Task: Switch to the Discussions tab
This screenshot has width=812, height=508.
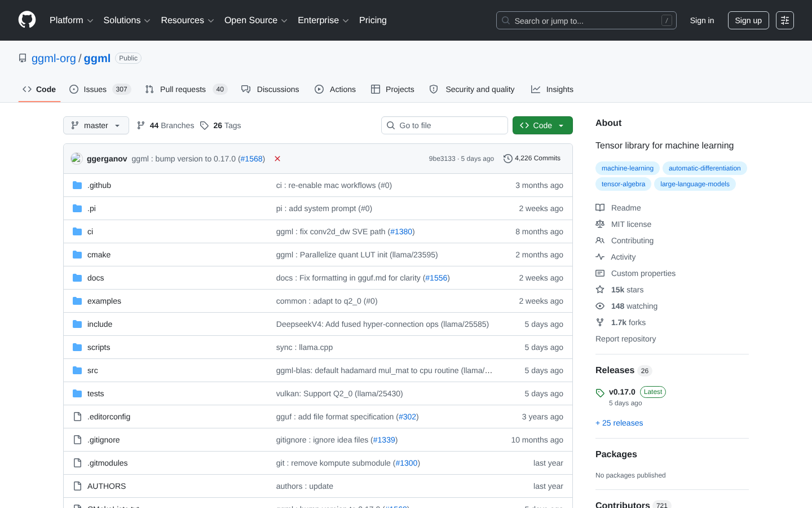Action: [x=270, y=89]
